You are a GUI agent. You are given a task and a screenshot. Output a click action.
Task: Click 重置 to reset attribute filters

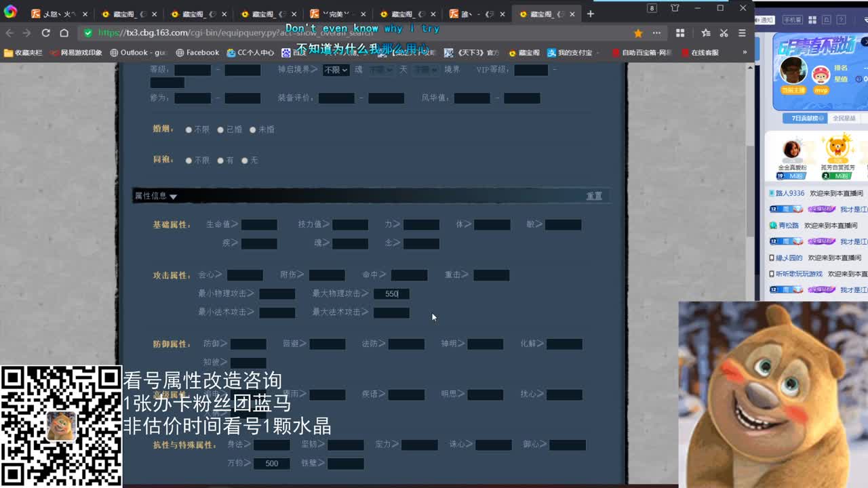594,196
